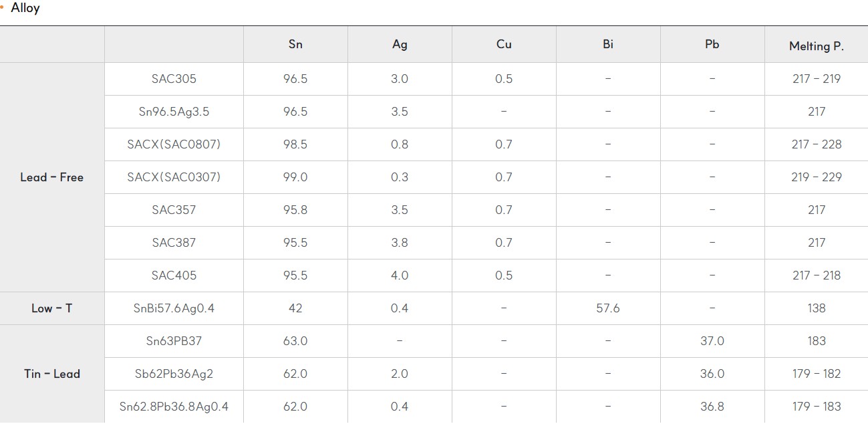Screen dimensions: 868x424
Task: Click the Sn62.8Pb36.8Ag0.4 alloy name
Action: [174, 407]
